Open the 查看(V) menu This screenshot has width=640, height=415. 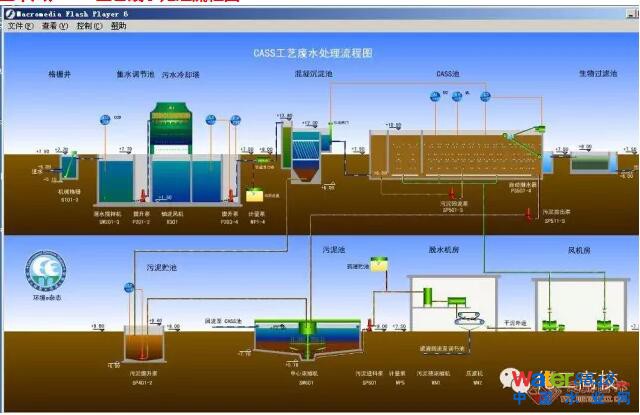pyautogui.click(x=52, y=26)
